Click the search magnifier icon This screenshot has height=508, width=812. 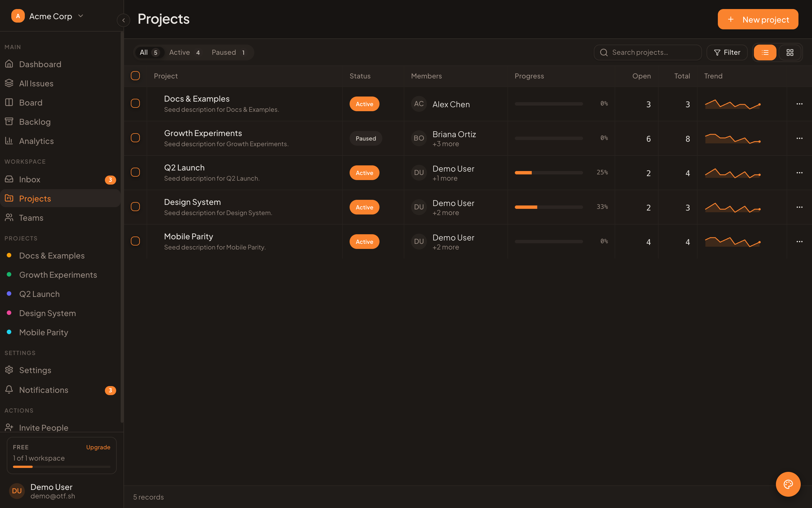click(x=604, y=52)
